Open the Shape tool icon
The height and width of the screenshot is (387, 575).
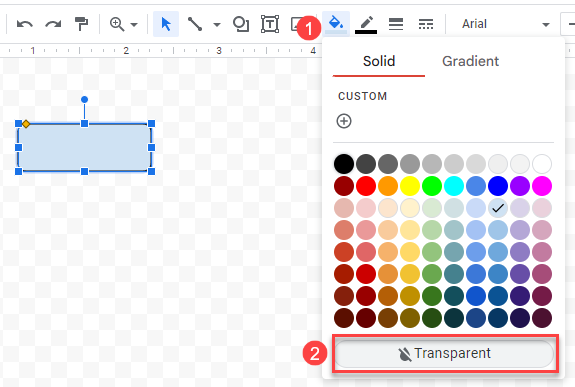[x=241, y=24]
